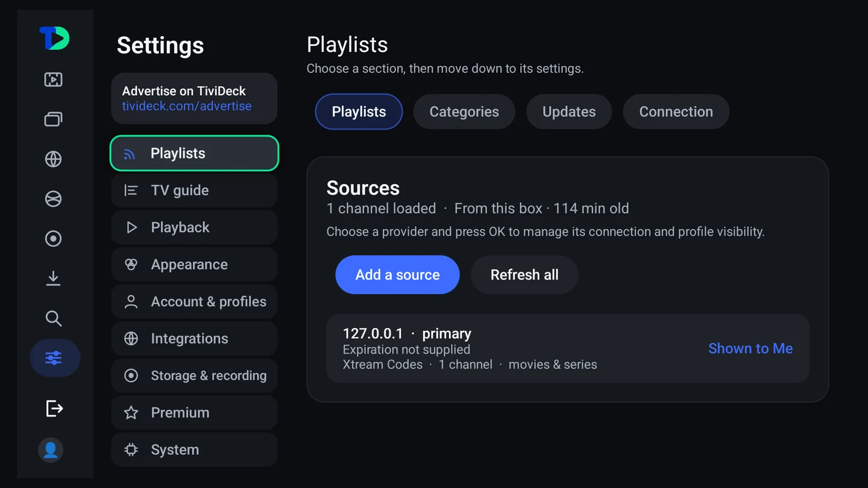Click the Sources heading
This screenshot has width=868, height=488.
point(363,188)
